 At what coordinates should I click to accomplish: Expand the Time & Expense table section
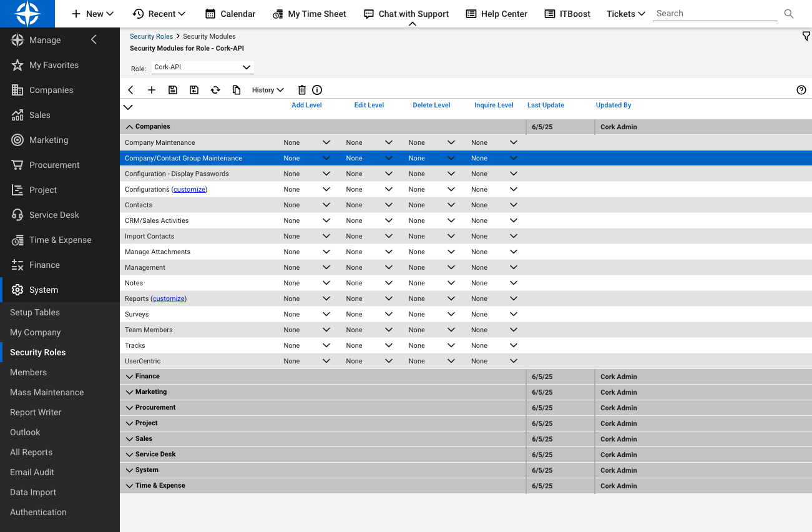[x=130, y=486]
